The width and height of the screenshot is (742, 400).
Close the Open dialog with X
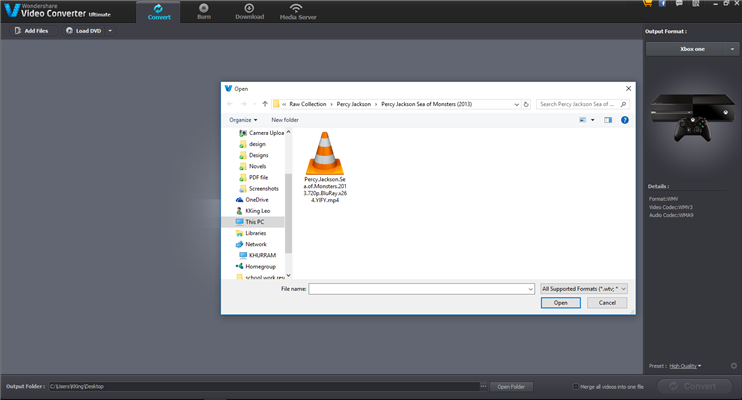click(628, 89)
